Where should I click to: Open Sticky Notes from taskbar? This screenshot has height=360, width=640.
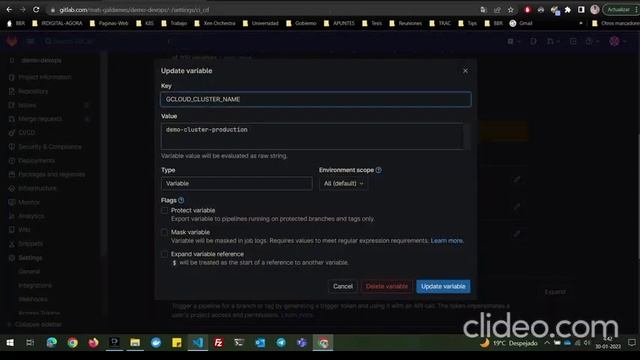point(177,342)
